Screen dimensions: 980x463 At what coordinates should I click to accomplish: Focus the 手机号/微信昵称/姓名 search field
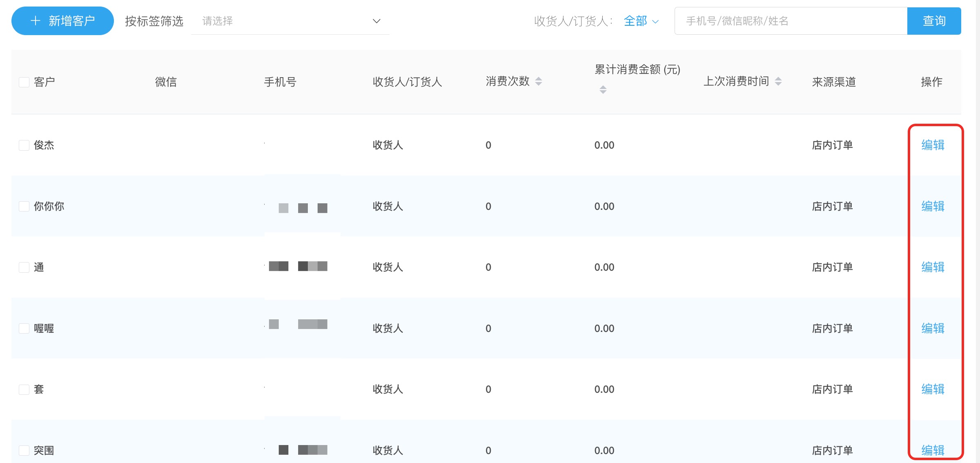[x=791, y=21]
